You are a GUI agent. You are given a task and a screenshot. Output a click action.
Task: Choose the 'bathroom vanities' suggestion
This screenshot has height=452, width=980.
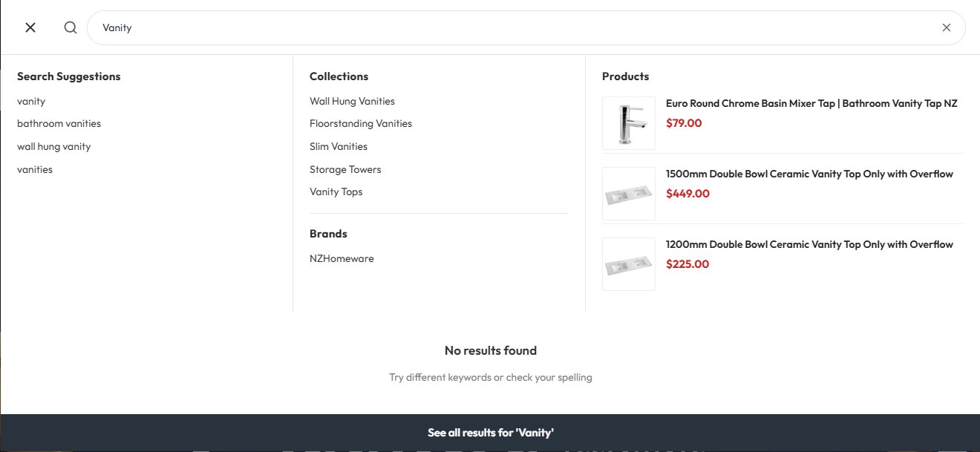tap(59, 123)
